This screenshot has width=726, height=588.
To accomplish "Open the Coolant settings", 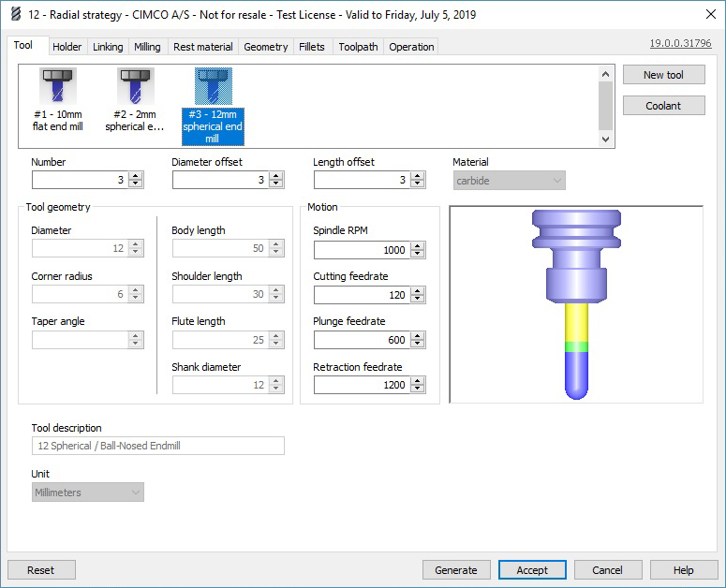I will coord(663,106).
